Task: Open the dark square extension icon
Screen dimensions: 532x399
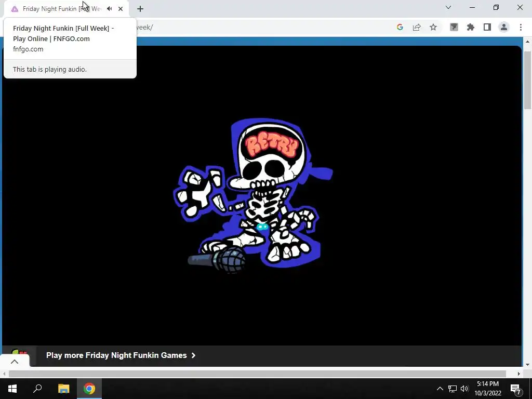Action: point(454,27)
